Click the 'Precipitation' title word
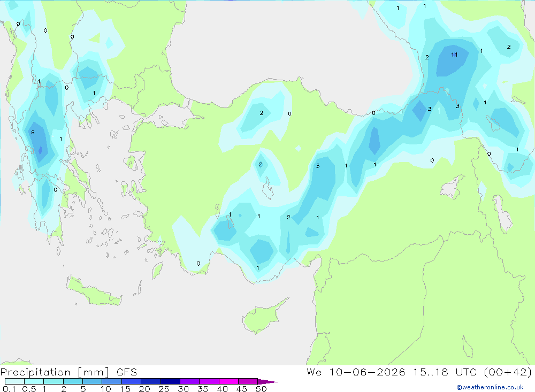 coord(35,372)
